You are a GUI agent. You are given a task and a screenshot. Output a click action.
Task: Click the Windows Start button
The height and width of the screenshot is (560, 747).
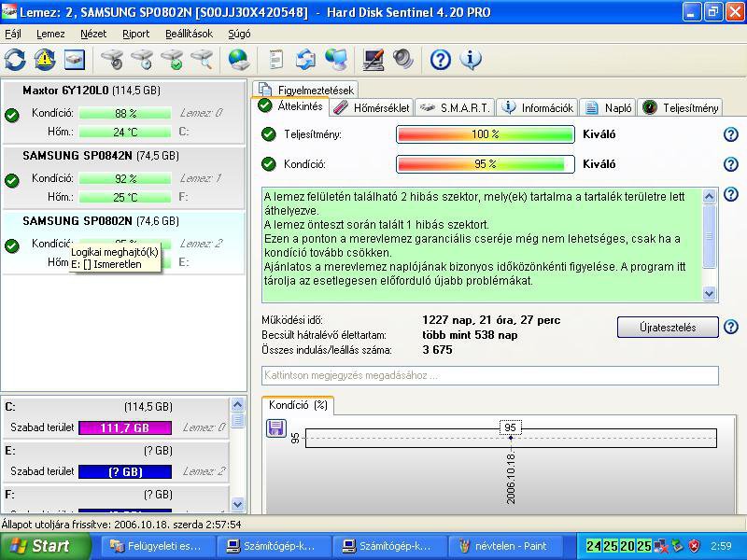pyautogui.click(x=44, y=546)
